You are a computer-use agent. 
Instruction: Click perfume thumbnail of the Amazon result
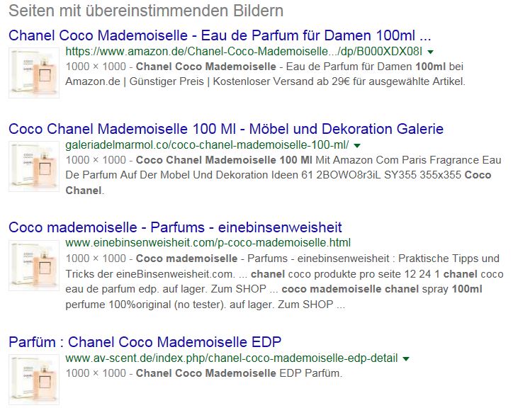(34, 73)
